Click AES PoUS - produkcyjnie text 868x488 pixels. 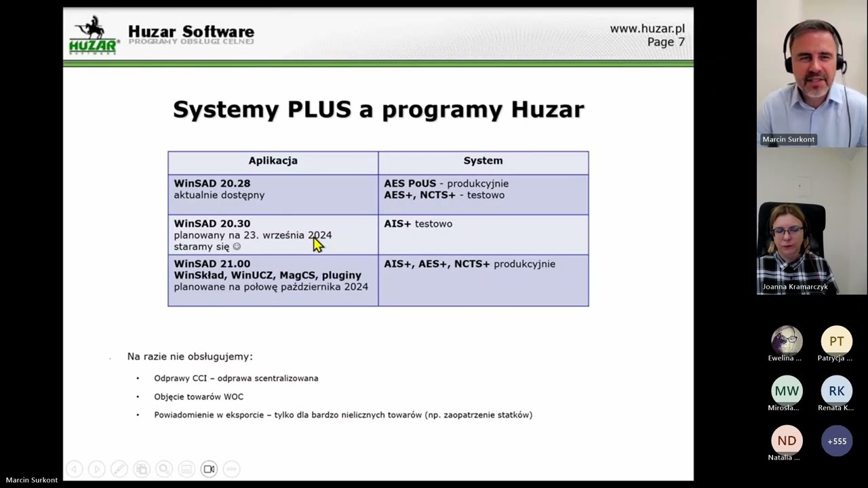(x=446, y=184)
